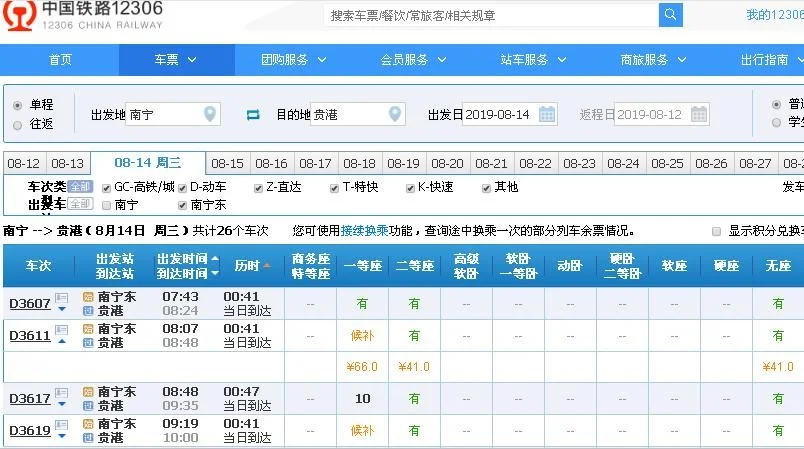Swap departure and destination stations icon
This screenshot has height=449, width=804.
[x=253, y=115]
